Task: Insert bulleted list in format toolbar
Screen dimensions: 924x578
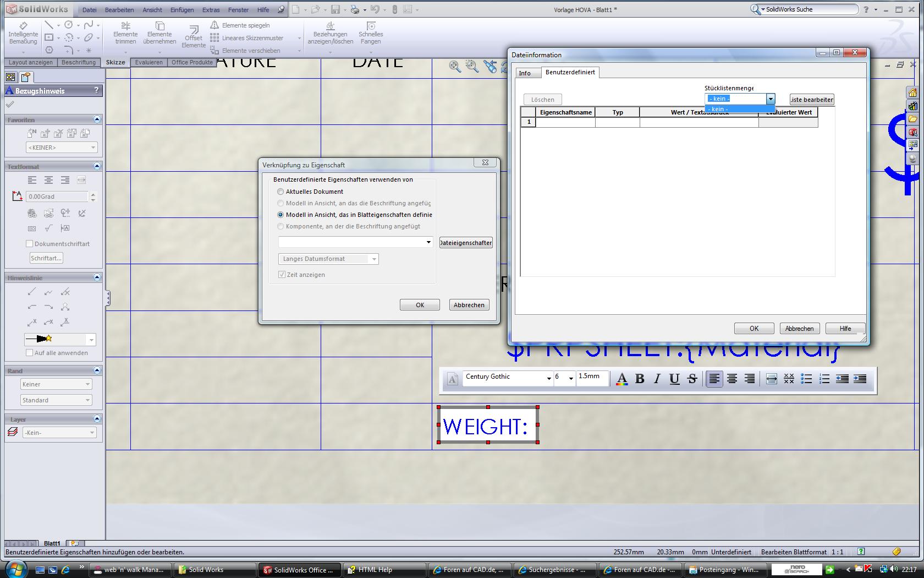Action: coord(806,379)
